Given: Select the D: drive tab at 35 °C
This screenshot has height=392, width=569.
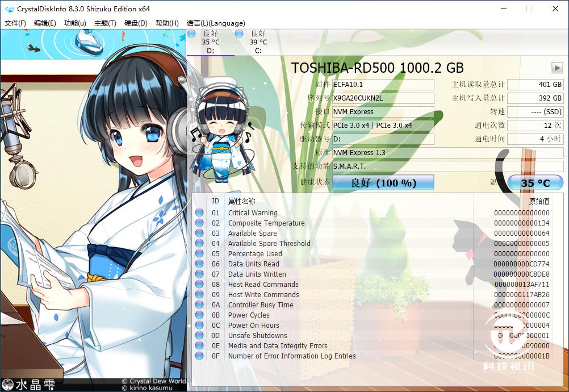Looking at the screenshot, I should pos(211,42).
